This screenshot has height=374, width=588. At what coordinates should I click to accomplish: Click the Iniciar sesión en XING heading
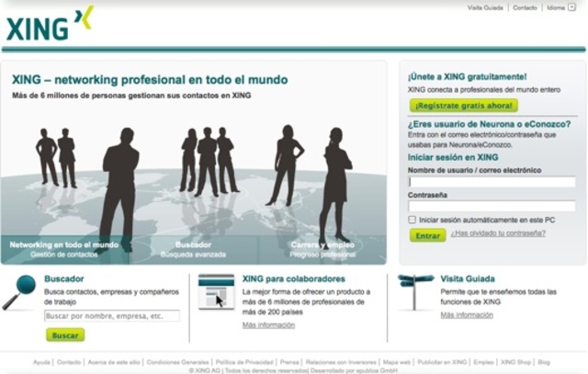tap(453, 157)
